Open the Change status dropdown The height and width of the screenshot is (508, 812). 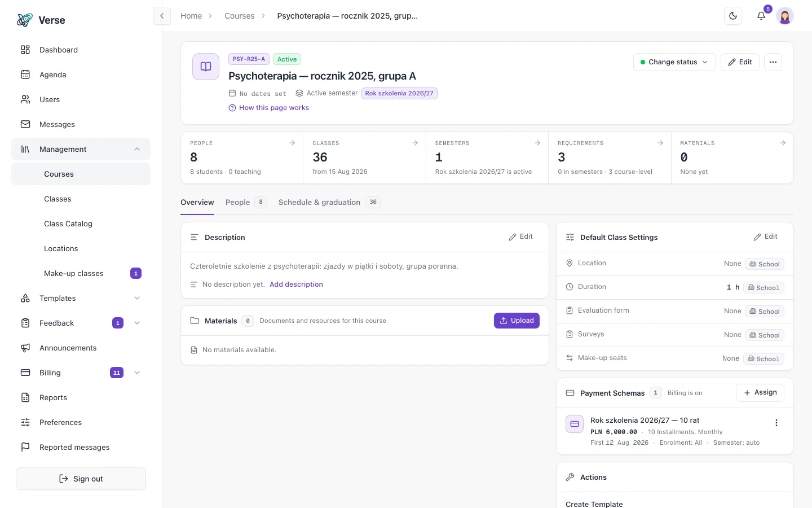pos(674,62)
